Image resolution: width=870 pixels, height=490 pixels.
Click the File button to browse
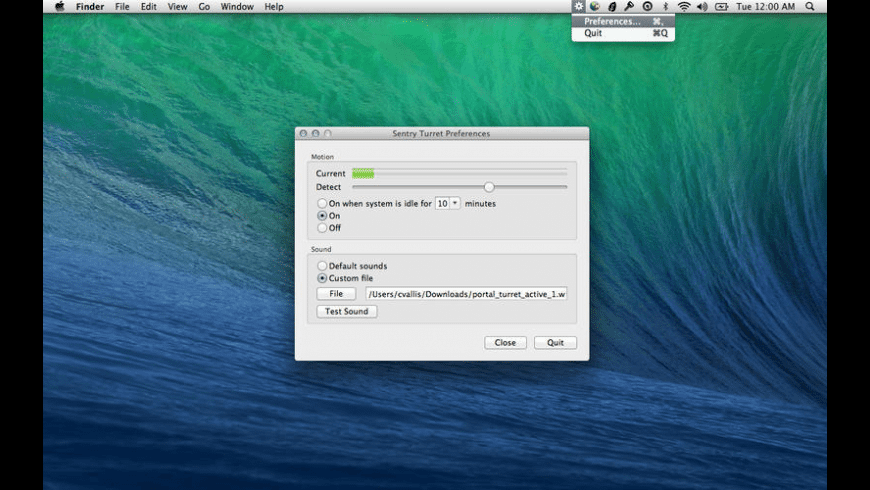point(336,294)
